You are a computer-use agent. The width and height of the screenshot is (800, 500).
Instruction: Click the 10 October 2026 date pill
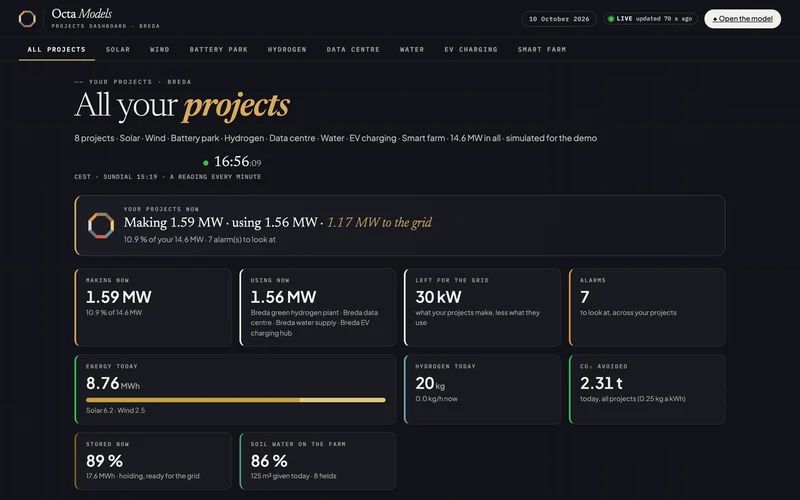[x=559, y=19]
